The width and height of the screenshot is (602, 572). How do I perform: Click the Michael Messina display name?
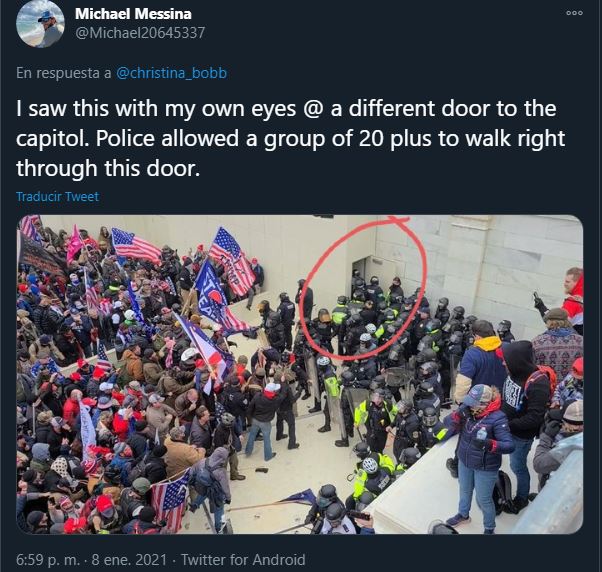pyautogui.click(x=133, y=14)
